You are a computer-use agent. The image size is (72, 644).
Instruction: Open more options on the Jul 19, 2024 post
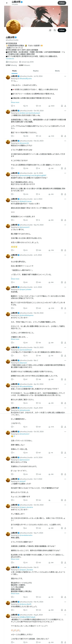click(x=65, y=76)
